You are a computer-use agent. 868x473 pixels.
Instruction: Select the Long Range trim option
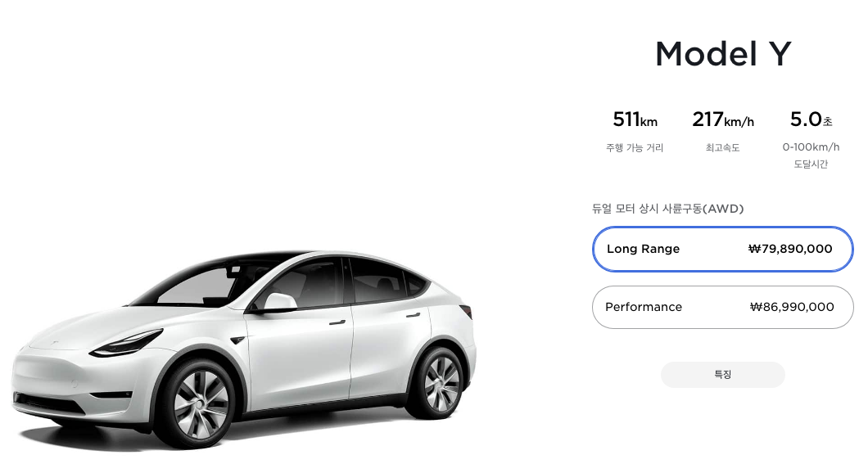pos(722,249)
